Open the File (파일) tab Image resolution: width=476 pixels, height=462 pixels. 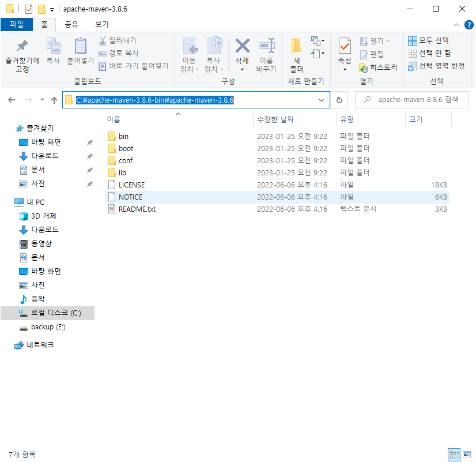[x=17, y=24]
